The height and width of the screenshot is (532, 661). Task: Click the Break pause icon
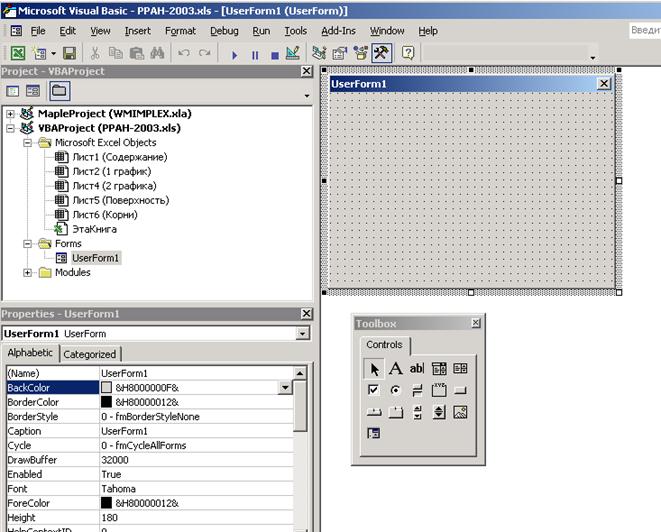pos(255,55)
